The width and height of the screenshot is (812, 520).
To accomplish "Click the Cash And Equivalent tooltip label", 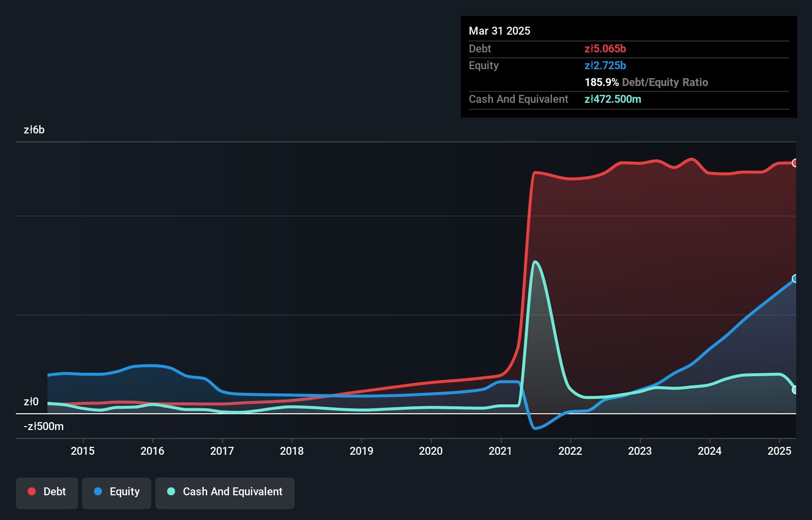I will [x=518, y=99].
